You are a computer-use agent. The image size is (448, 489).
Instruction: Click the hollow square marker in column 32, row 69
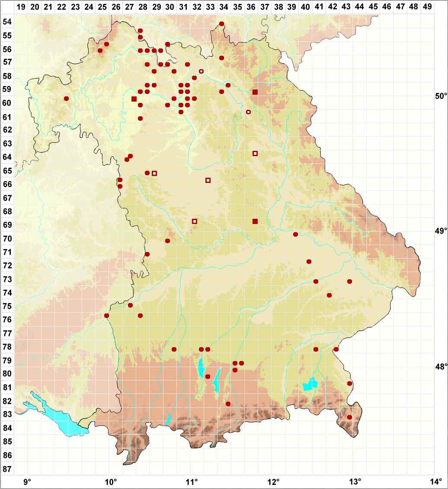click(x=195, y=221)
